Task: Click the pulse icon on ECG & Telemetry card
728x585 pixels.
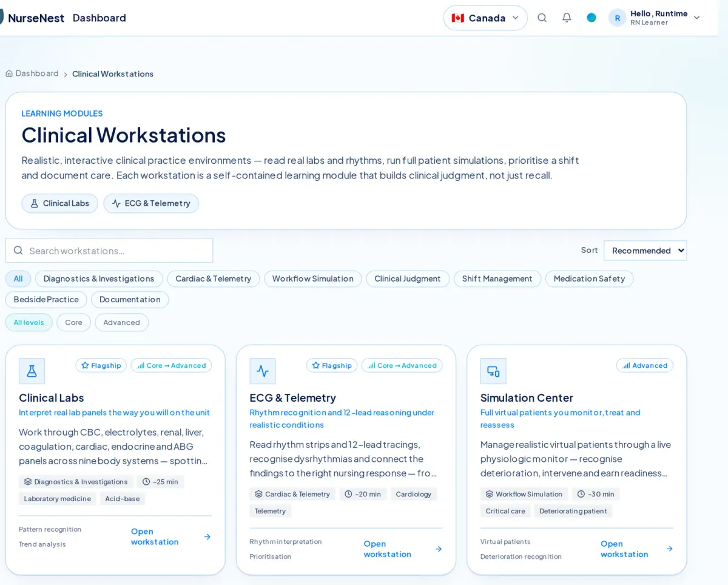Action: 263,371
